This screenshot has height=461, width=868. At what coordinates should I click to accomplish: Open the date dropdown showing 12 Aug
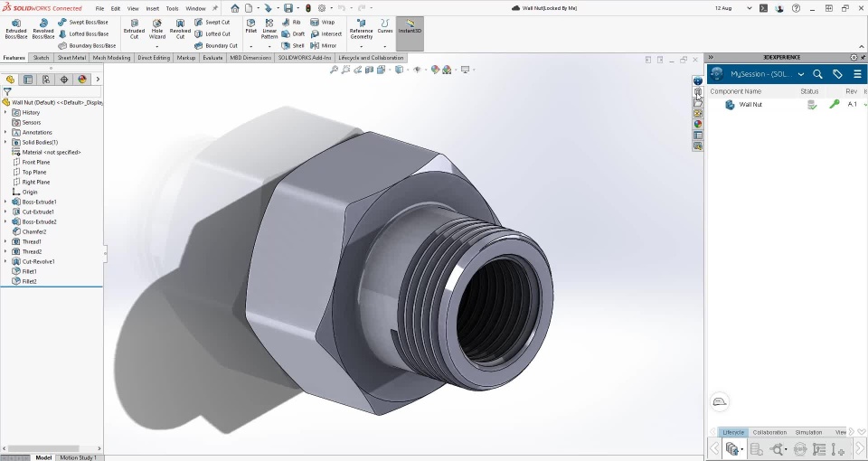tap(749, 8)
